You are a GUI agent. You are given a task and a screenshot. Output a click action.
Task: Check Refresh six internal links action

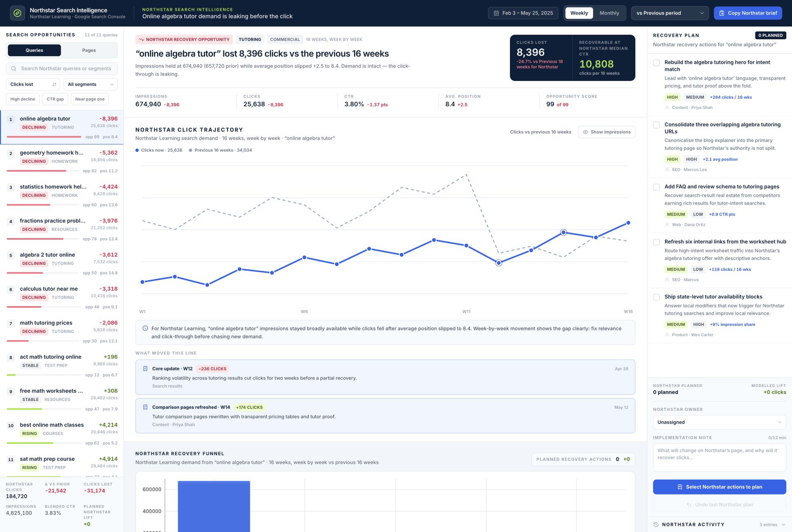click(656, 242)
